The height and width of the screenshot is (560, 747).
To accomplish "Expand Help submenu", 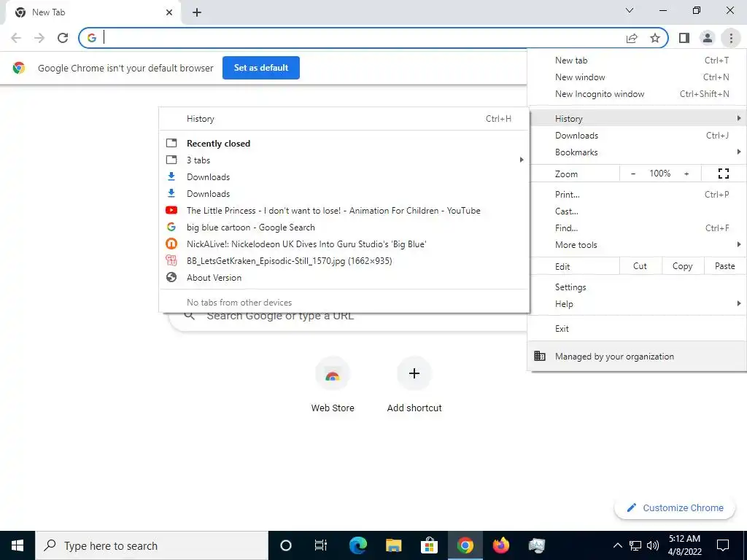I will click(x=637, y=304).
